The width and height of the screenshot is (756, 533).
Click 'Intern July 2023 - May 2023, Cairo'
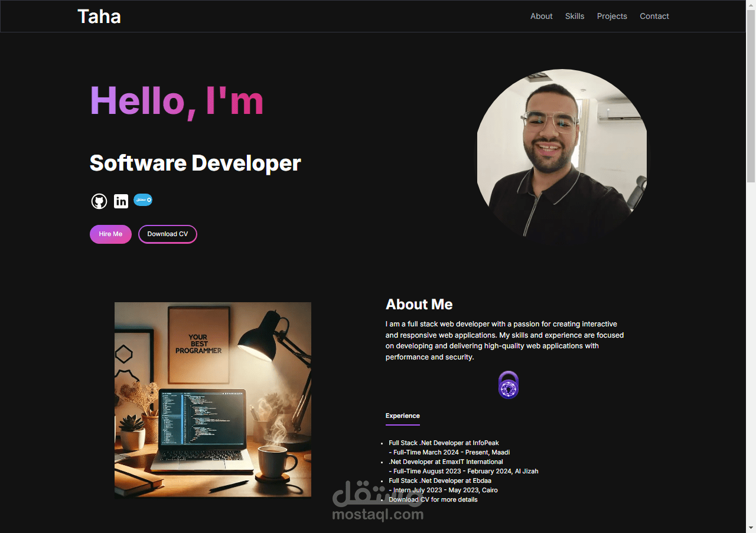(444, 490)
